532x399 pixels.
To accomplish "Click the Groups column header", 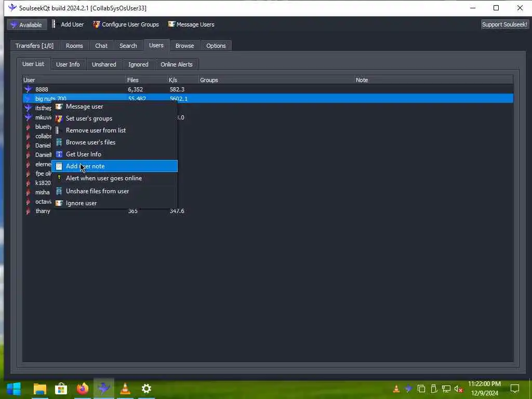I will 276,80.
